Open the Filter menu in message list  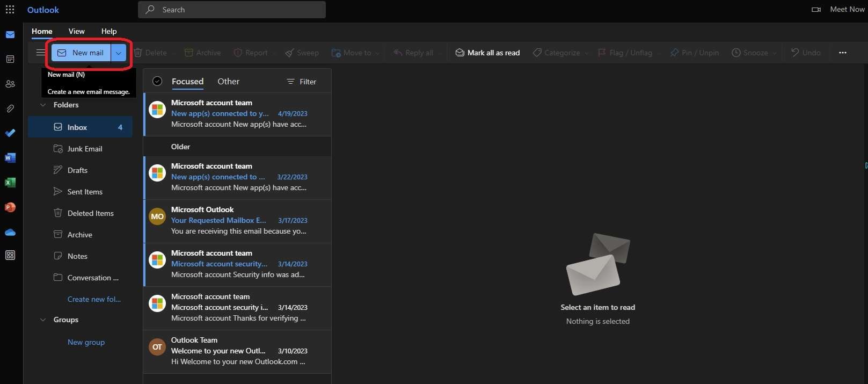(x=302, y=82)
